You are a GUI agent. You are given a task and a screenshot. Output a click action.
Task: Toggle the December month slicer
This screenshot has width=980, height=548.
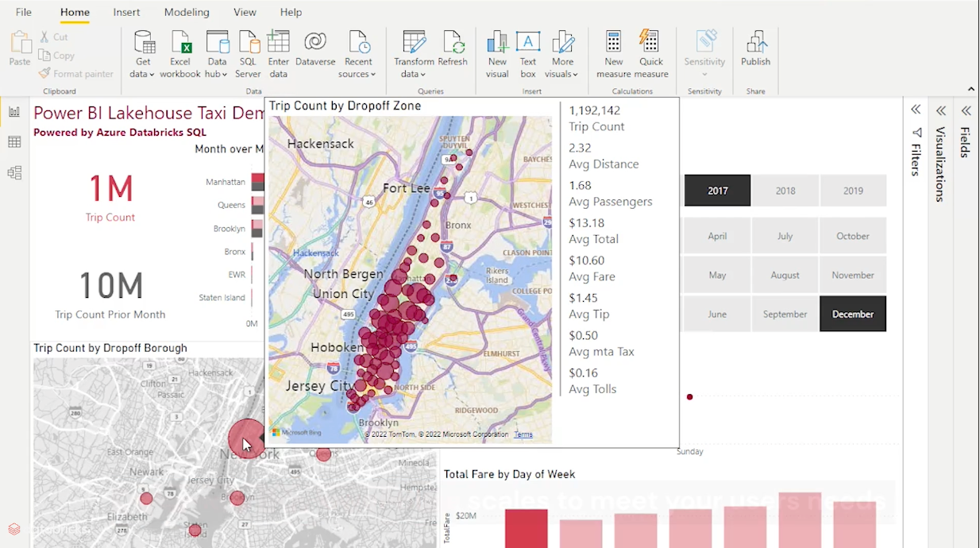853,314
